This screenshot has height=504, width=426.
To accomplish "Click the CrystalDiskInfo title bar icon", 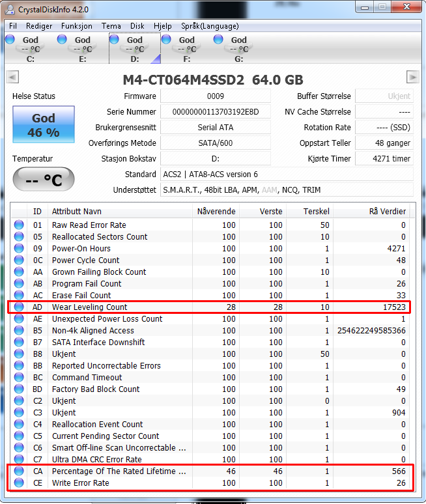I will click(10, 10).
